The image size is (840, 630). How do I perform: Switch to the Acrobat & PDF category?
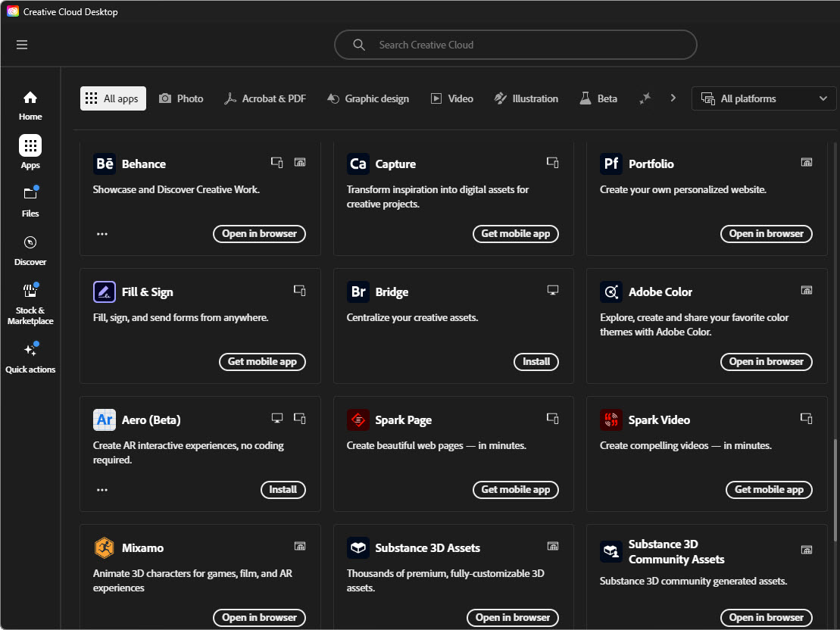point(265,98)
